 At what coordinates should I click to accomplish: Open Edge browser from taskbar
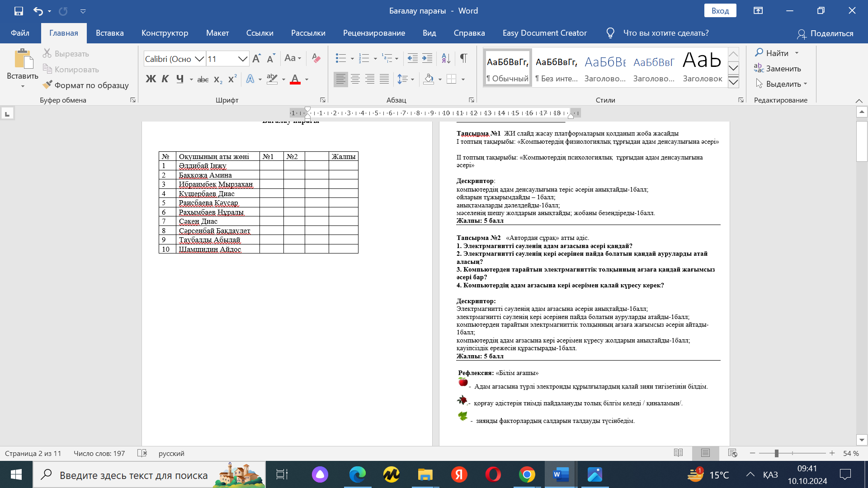[357, 474]
